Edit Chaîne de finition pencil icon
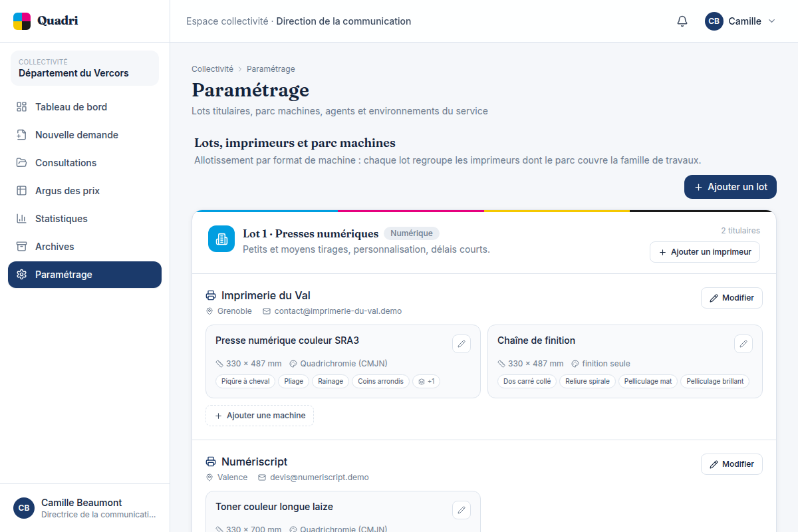 743,344
